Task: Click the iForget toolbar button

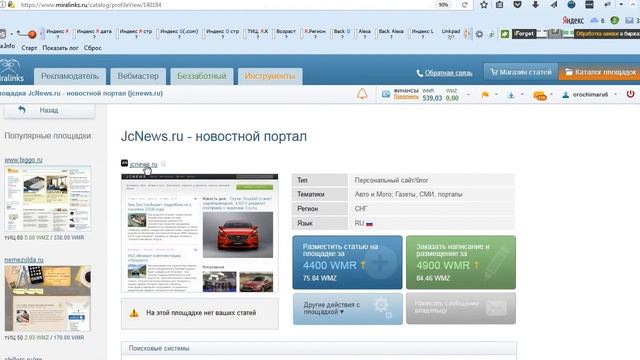Action: [x=524, y=34]
